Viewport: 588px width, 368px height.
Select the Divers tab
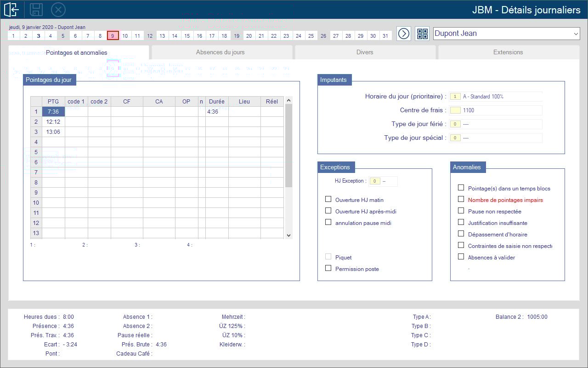(365, 52)
